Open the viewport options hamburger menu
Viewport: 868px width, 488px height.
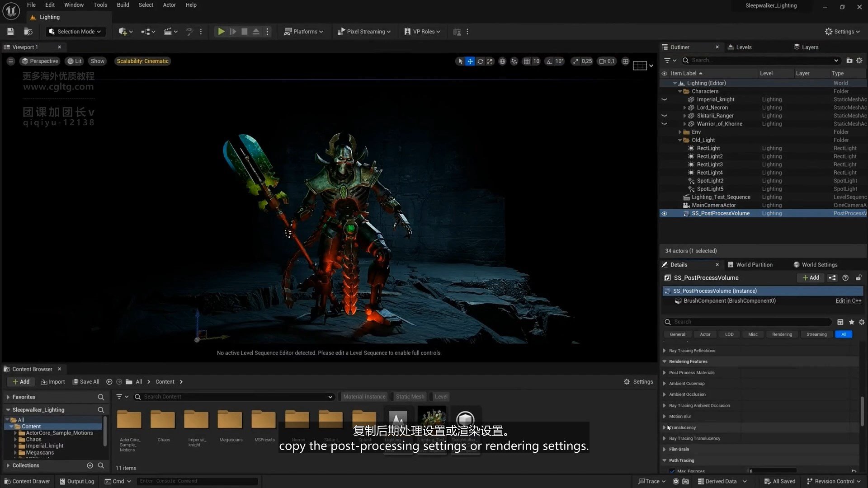[x=11, y=61]
